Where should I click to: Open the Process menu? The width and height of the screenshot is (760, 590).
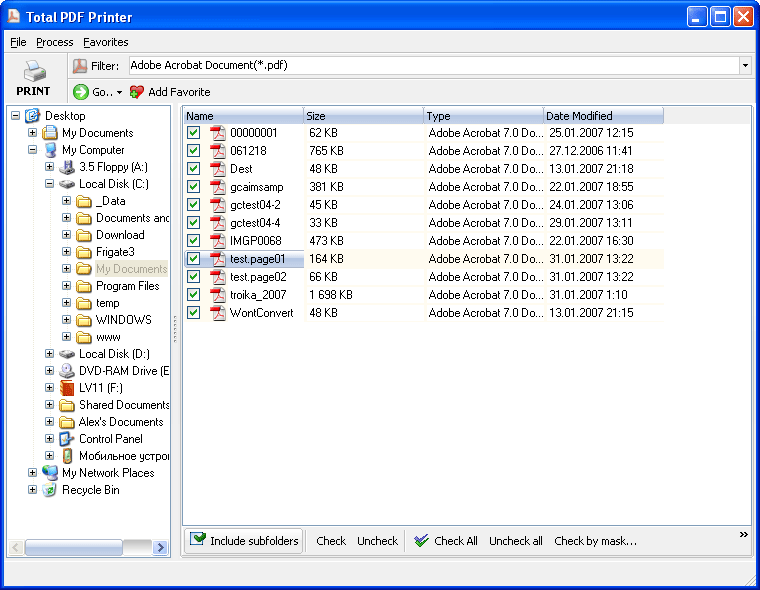pos(54,42)
